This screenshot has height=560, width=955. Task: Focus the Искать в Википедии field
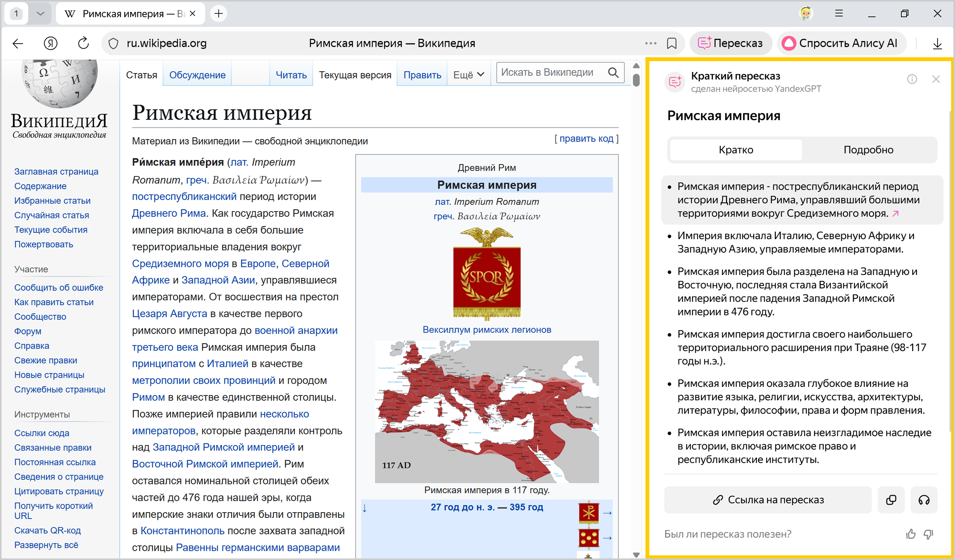[x=551, y=72]
